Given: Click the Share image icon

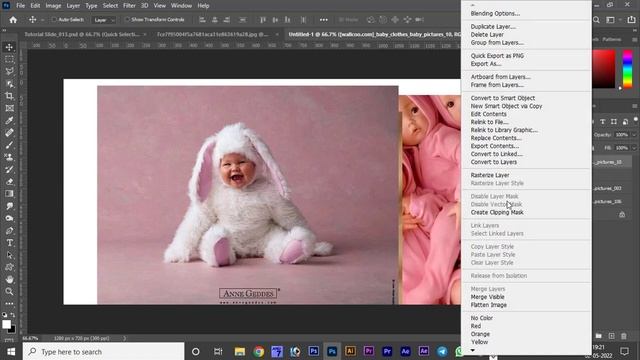Looking at the screenshot, I should pyautogui.click(x=631, y=20).
